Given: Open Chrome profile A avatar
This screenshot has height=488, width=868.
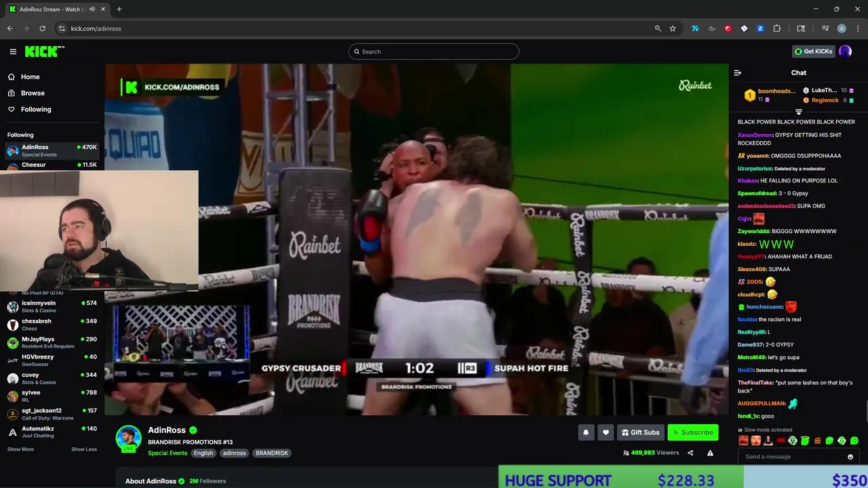Looking at the screenshot, I should [x=842, y=28].
